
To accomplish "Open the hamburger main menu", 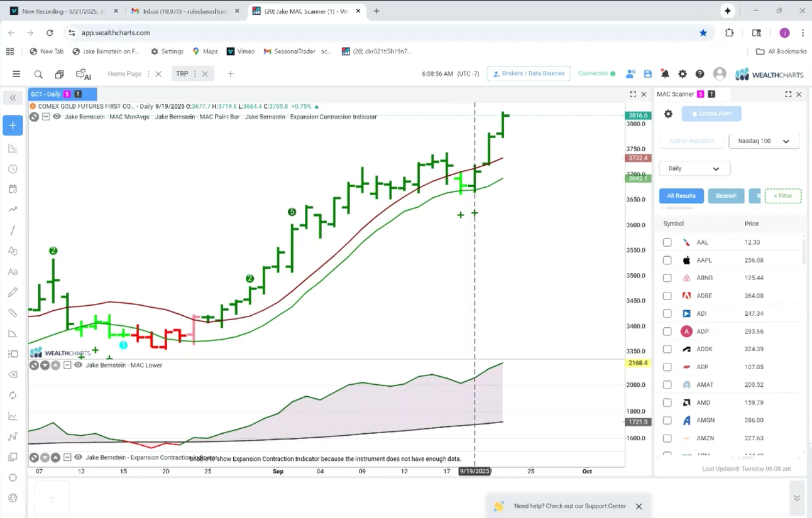I will point(16,74).
